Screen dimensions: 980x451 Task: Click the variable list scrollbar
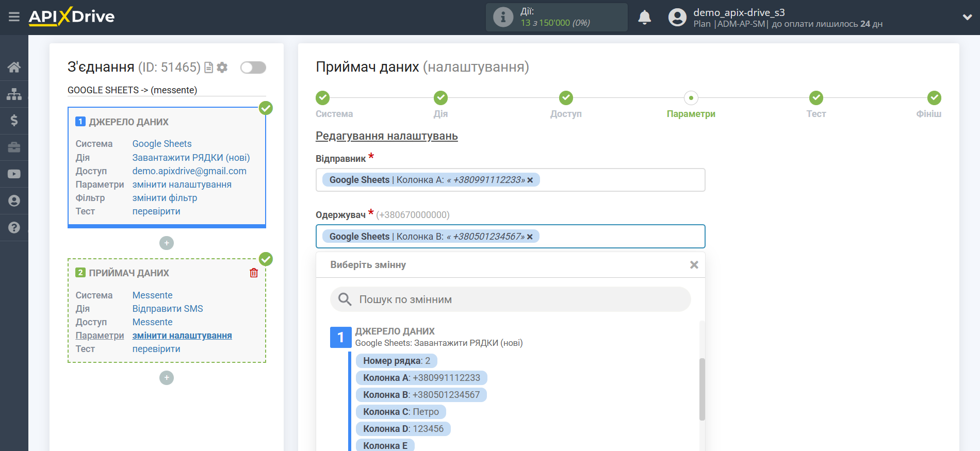[702, 389]
